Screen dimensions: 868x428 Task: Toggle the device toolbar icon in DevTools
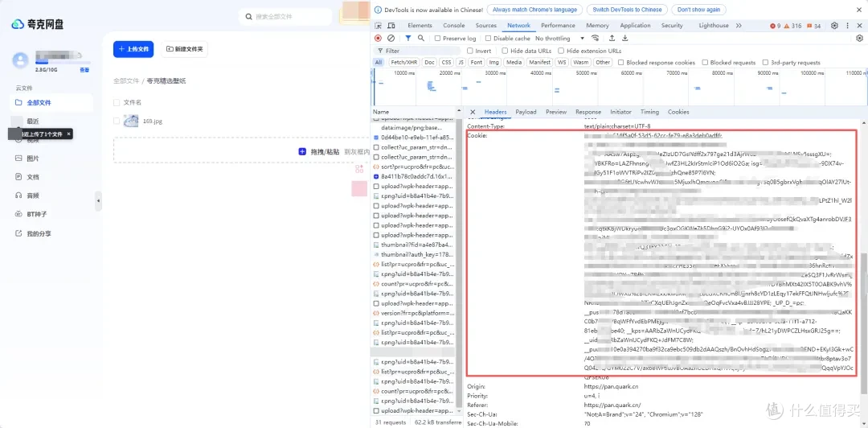(x=391, y=26)
